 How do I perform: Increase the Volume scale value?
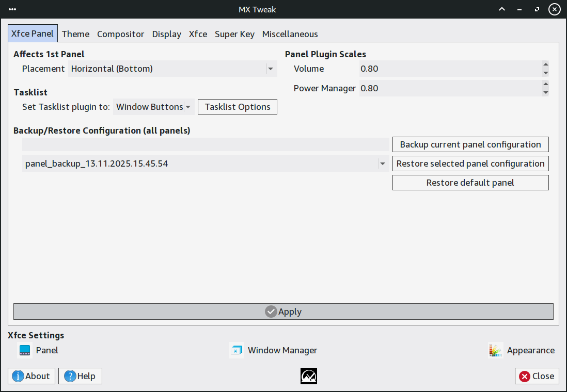(545, 65)
